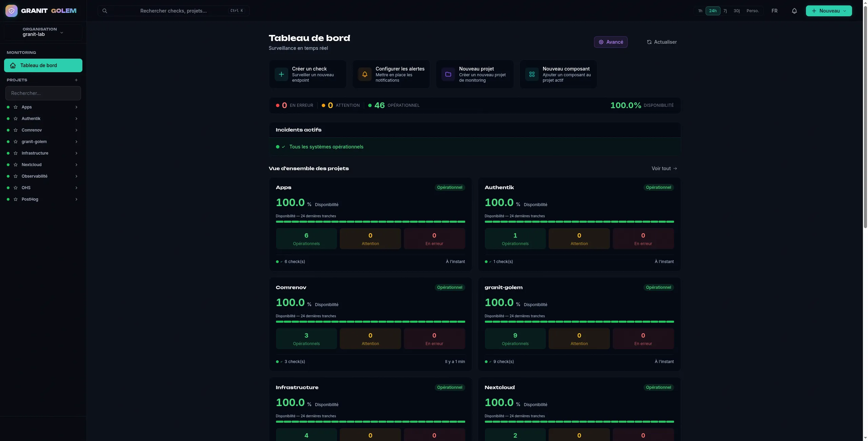Open the granit-lab organisation dropdown
Viewport: 868px width, 441px height.
tap(43, 32)
